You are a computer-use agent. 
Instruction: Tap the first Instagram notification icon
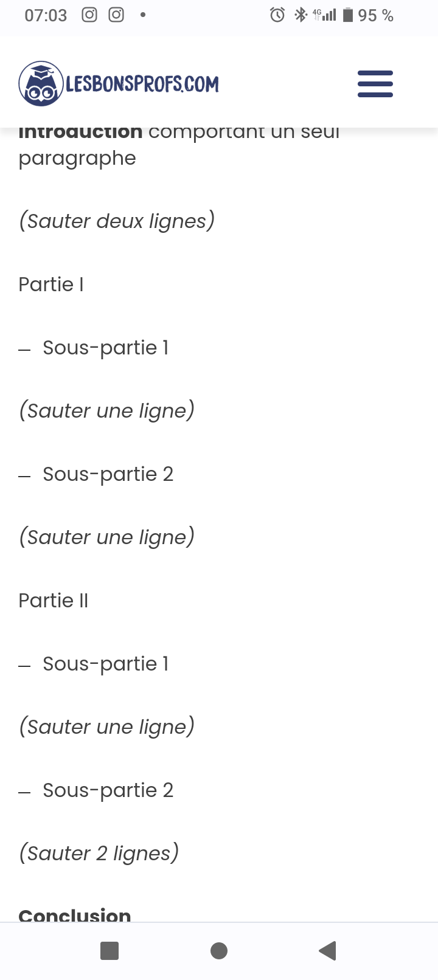[x=89, y=15]
